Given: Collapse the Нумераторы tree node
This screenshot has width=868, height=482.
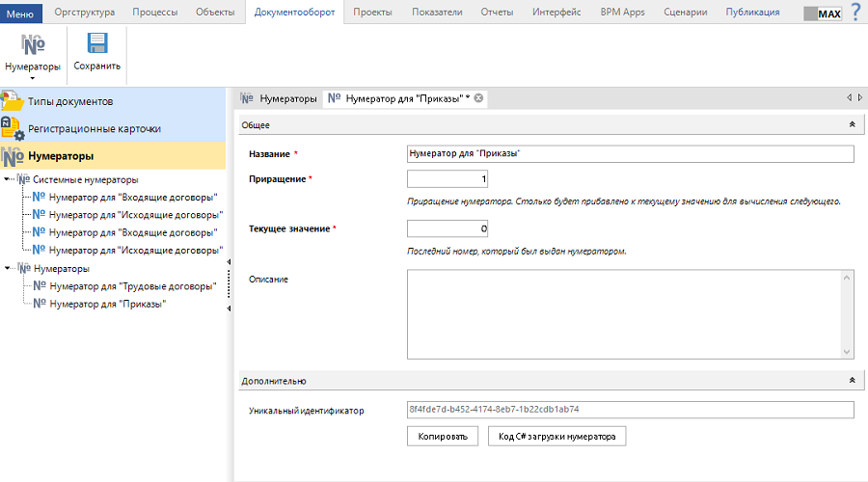Looking at the screenshot, I should pos(8,269).
